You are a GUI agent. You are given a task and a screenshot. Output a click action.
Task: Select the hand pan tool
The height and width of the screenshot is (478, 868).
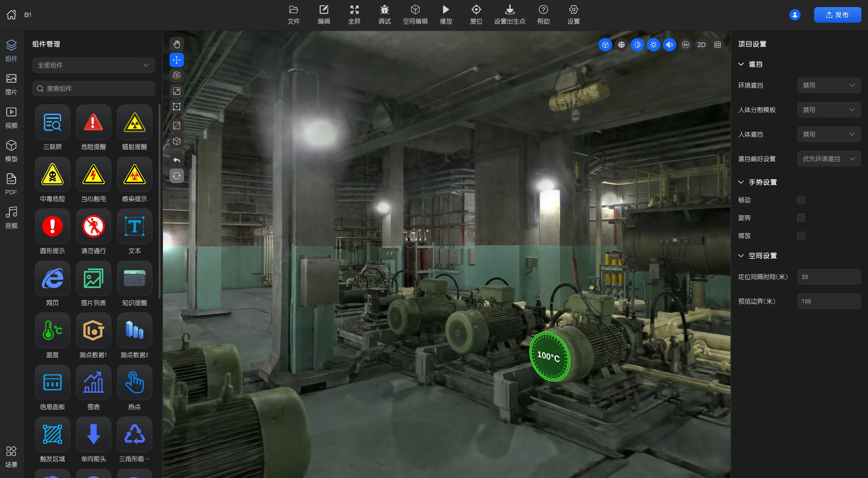click(177, 44)
